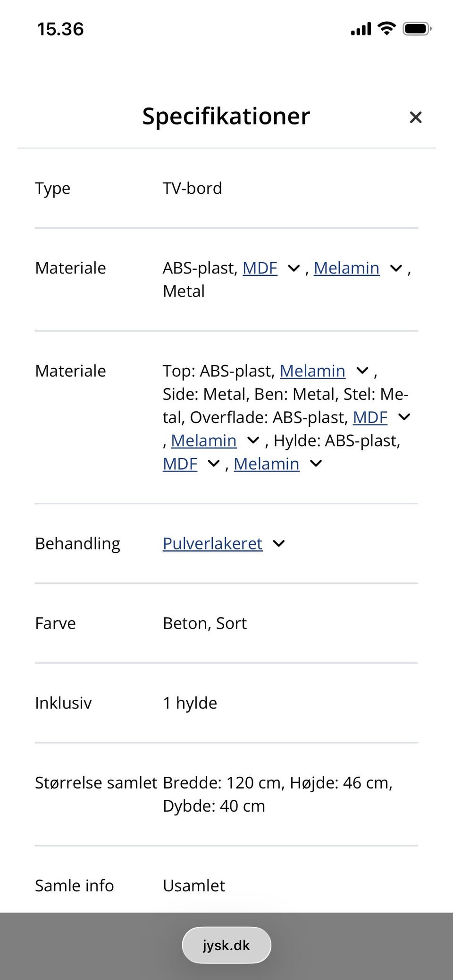Viewport: 453px width, 980px height.
Task: Click the Størrelse samlet dimensions text
Action: tap(277, 794)
